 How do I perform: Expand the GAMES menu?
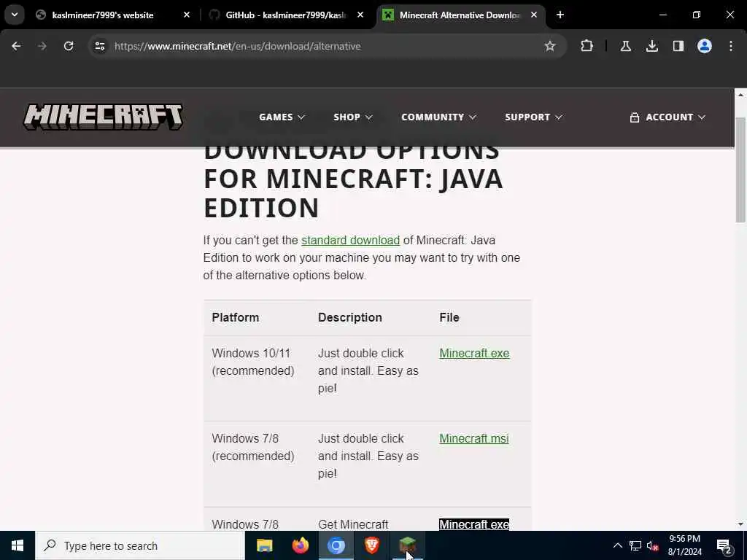(x=282, y=117)
